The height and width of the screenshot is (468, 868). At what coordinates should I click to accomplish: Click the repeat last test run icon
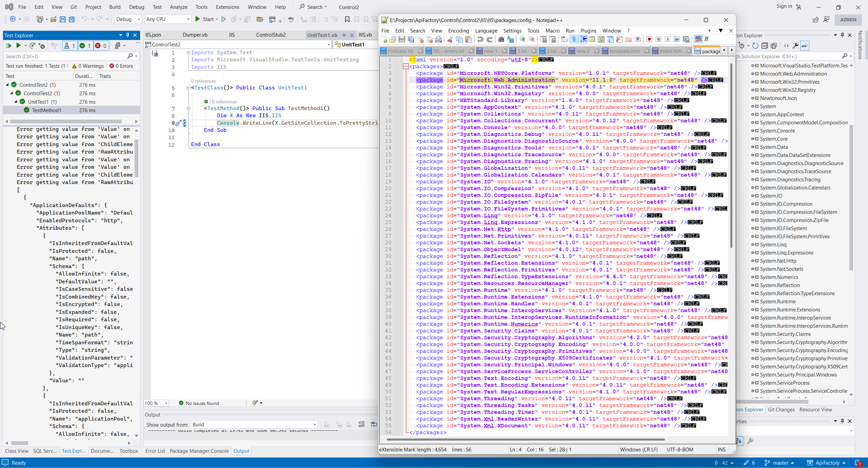32,45
